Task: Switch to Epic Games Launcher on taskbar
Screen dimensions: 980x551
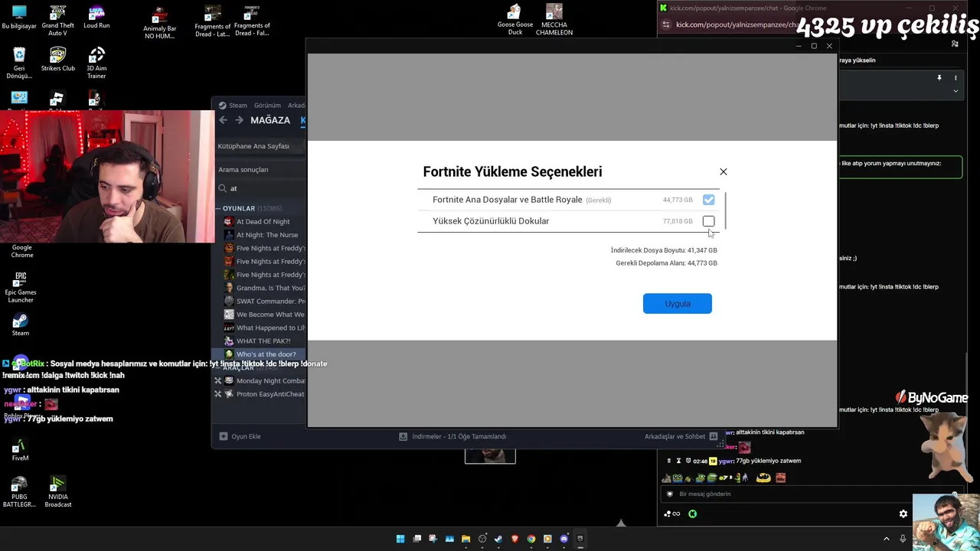Action: click(580, 539)
